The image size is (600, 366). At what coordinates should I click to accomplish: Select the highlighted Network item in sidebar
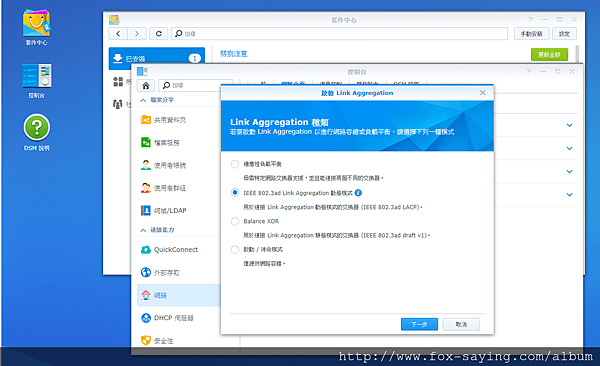click(179, 295)
